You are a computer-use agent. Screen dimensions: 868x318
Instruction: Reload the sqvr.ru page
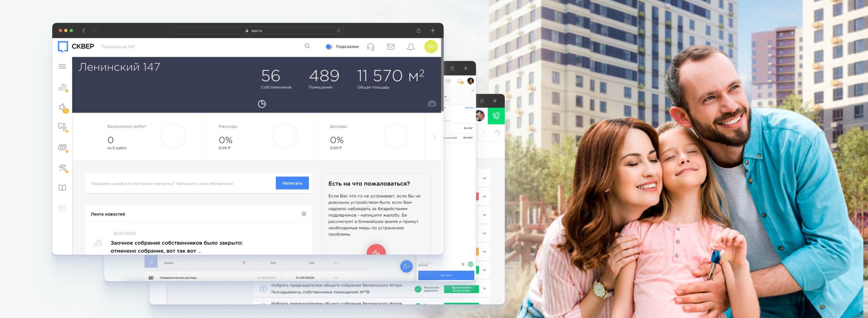click(x=338, y=31)
